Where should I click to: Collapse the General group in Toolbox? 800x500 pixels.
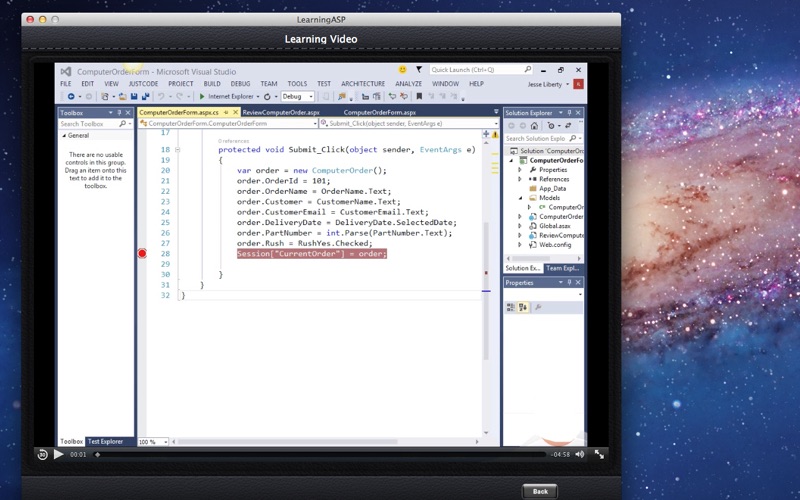64,136
